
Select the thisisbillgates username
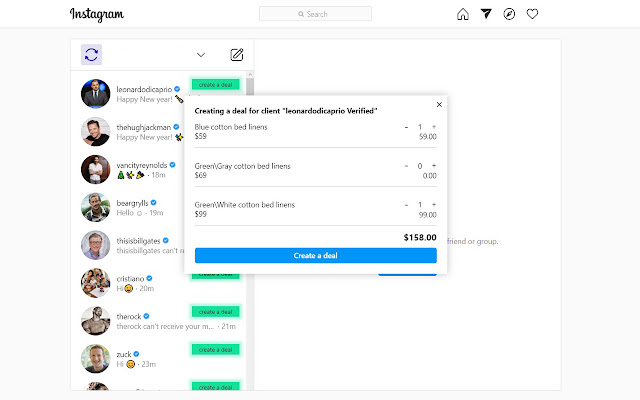[x=138, y=241]
